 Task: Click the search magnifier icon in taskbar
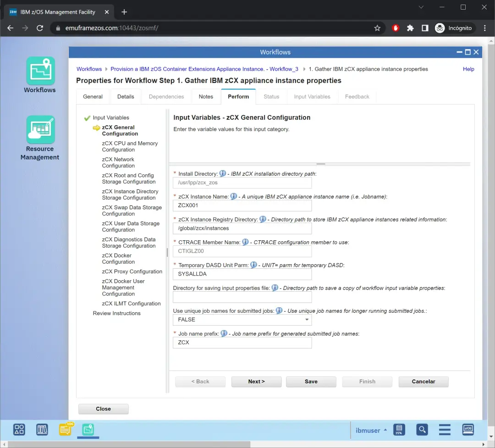[x=422, y=430]
